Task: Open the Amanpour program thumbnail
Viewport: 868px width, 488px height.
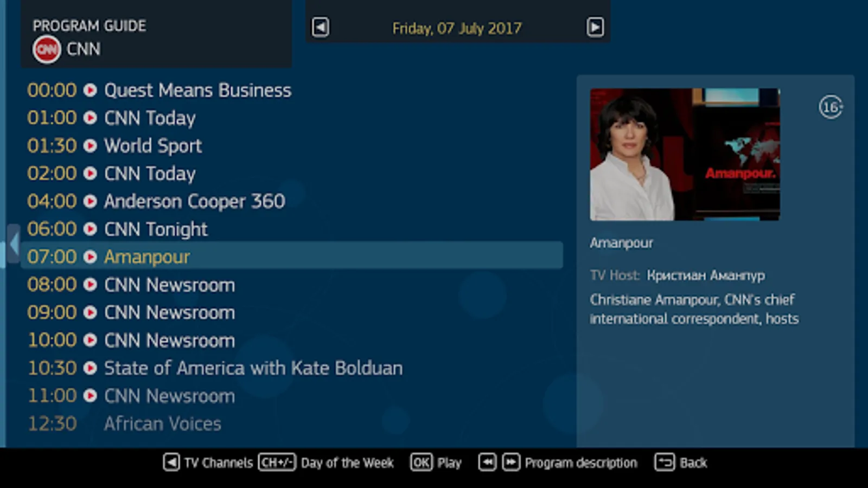Action: 685,155
